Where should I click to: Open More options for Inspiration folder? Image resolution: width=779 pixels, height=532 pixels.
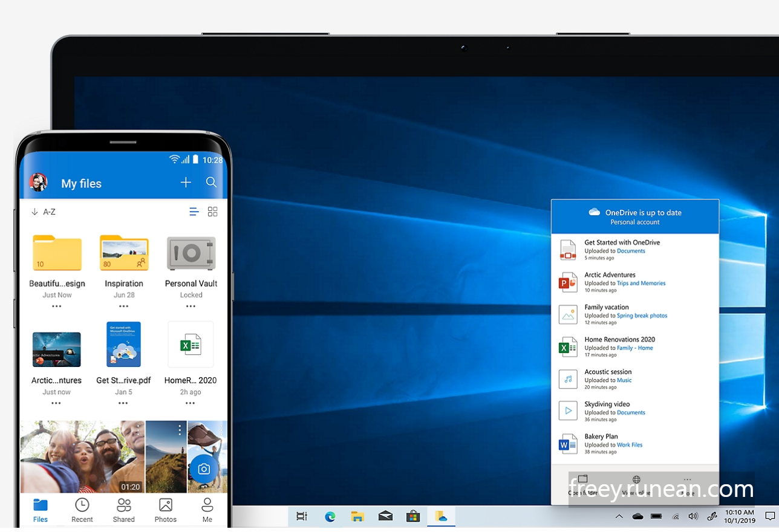tap(123, 307)
